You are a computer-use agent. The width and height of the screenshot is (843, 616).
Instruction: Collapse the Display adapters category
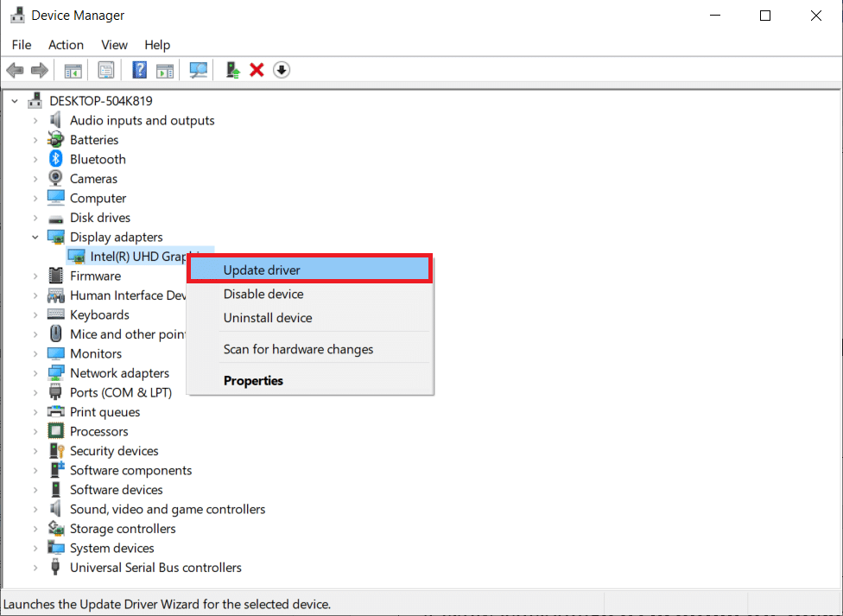coord(35,237)
